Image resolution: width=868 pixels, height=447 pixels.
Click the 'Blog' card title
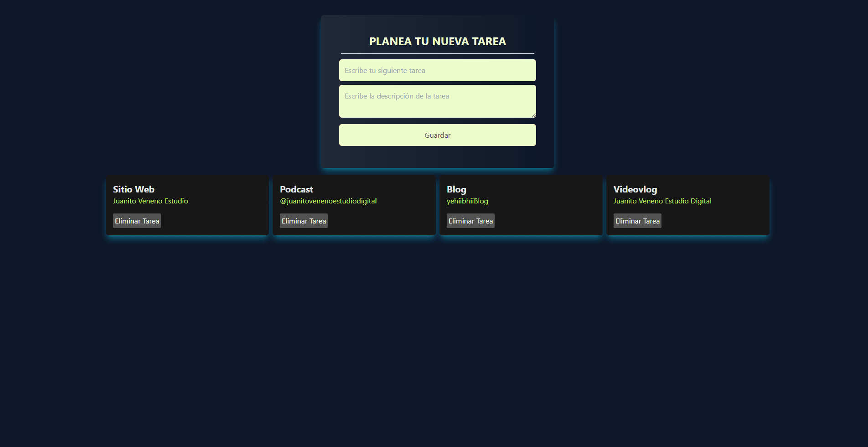click(x=456, y=189)
